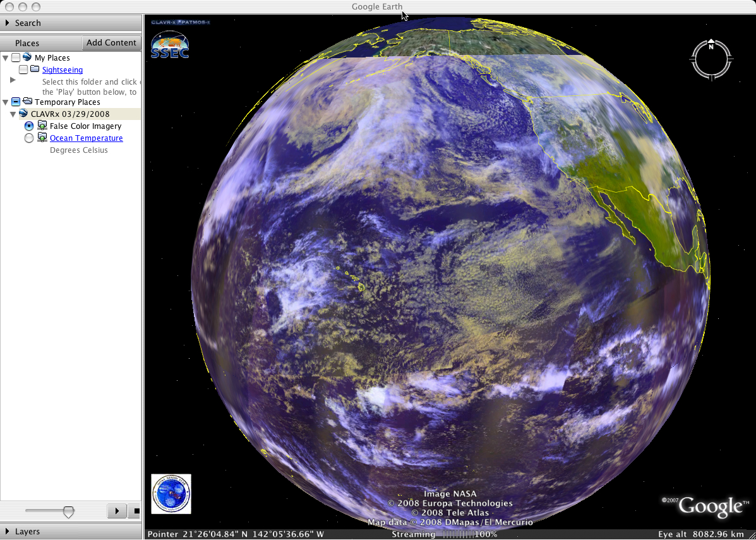Click the Streaming 100% progress indicator

pyautogui.click(x=444, y=534)
